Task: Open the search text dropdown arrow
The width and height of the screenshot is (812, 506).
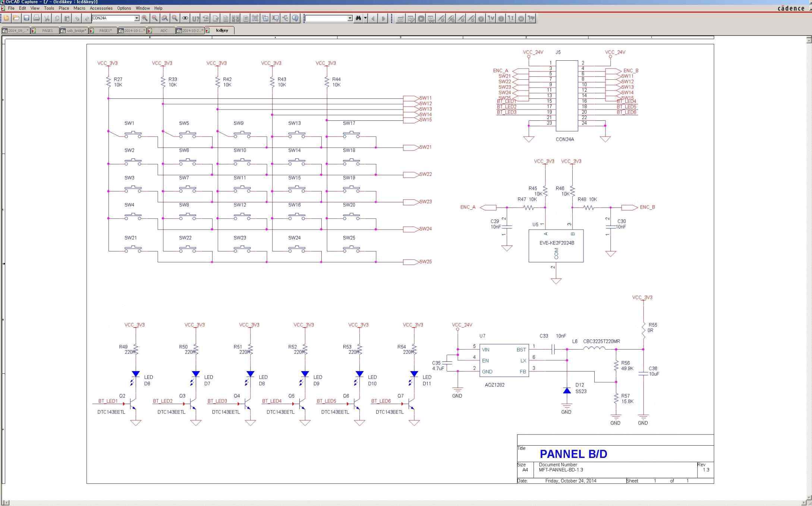Action: tap(350, 18)
